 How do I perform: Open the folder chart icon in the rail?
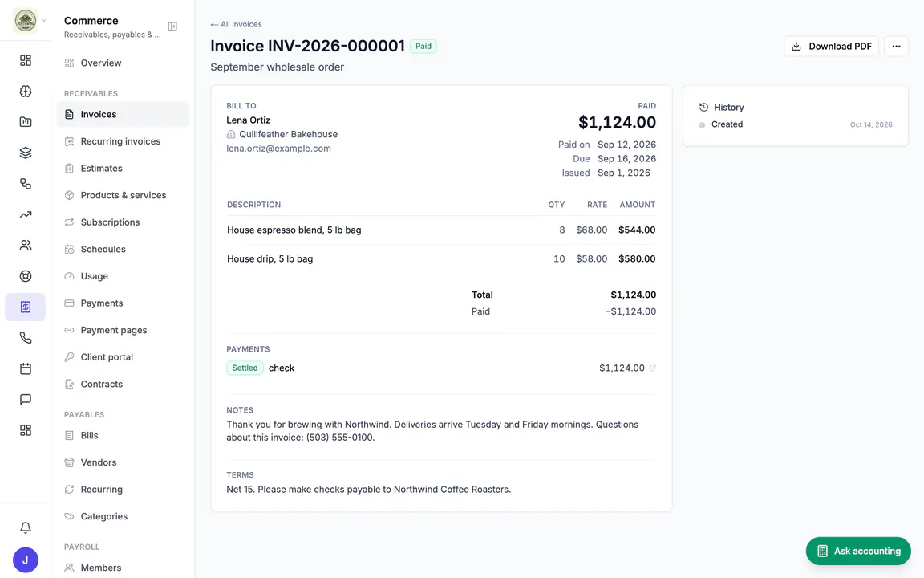point(26,122)
